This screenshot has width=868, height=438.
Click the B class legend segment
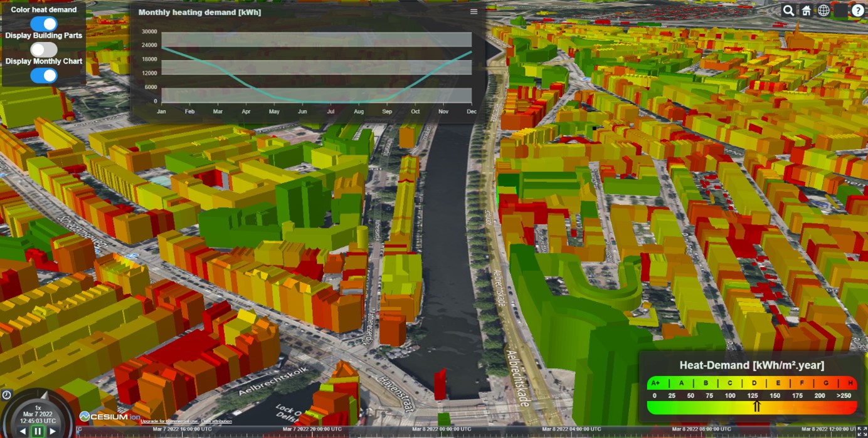point(706,383)
